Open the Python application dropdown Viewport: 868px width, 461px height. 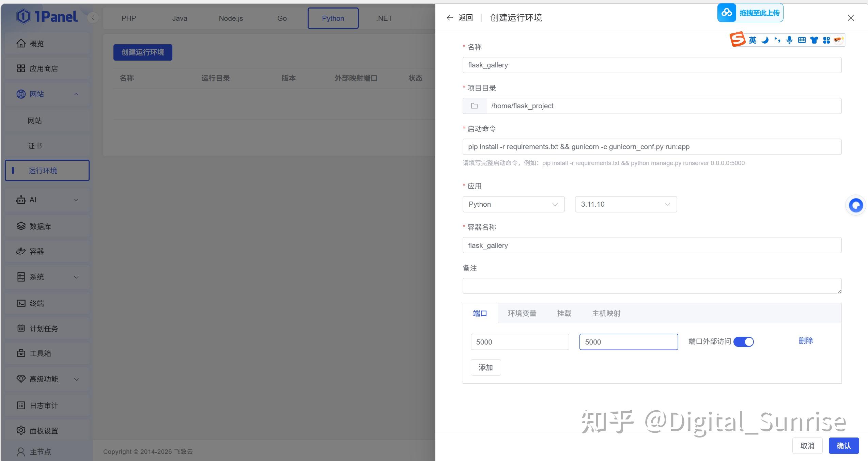513,204
